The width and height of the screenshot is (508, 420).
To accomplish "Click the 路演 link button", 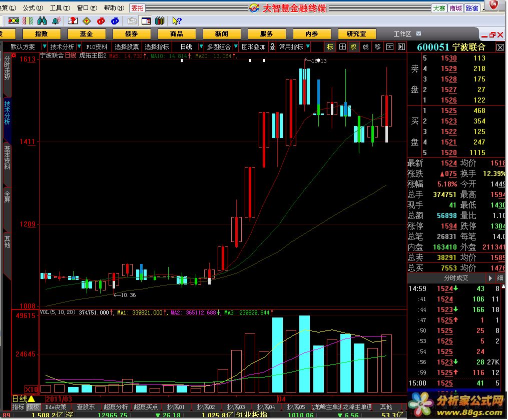I will (x=472, y=8).
